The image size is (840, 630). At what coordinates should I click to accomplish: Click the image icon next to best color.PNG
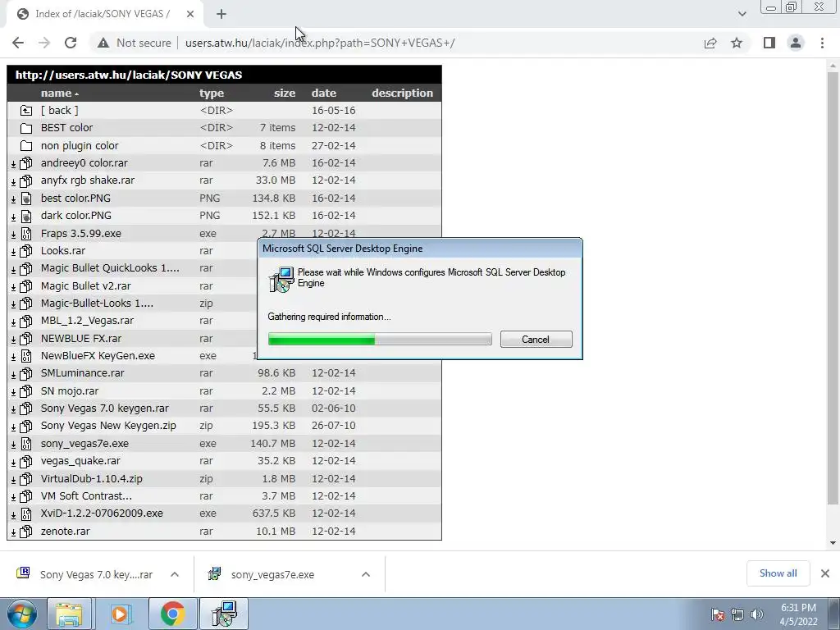25,199
